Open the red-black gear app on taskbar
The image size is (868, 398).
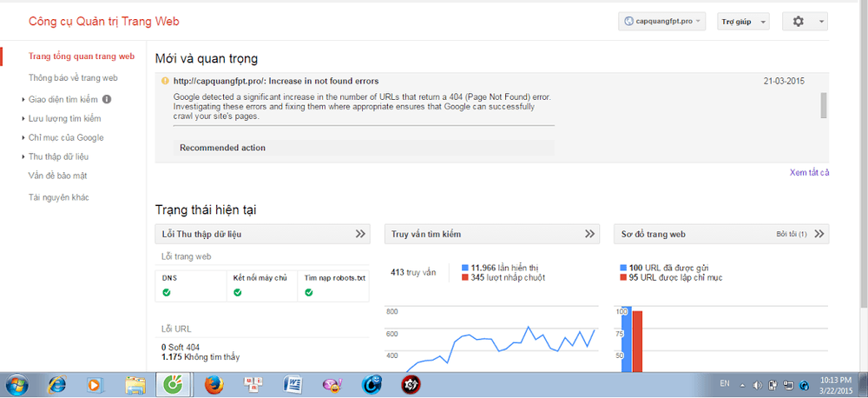tap(411, 384)
